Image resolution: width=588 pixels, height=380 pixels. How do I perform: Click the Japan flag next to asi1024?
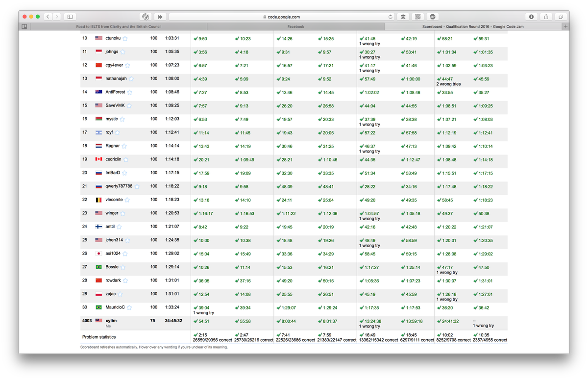click(x=98, y=253)
